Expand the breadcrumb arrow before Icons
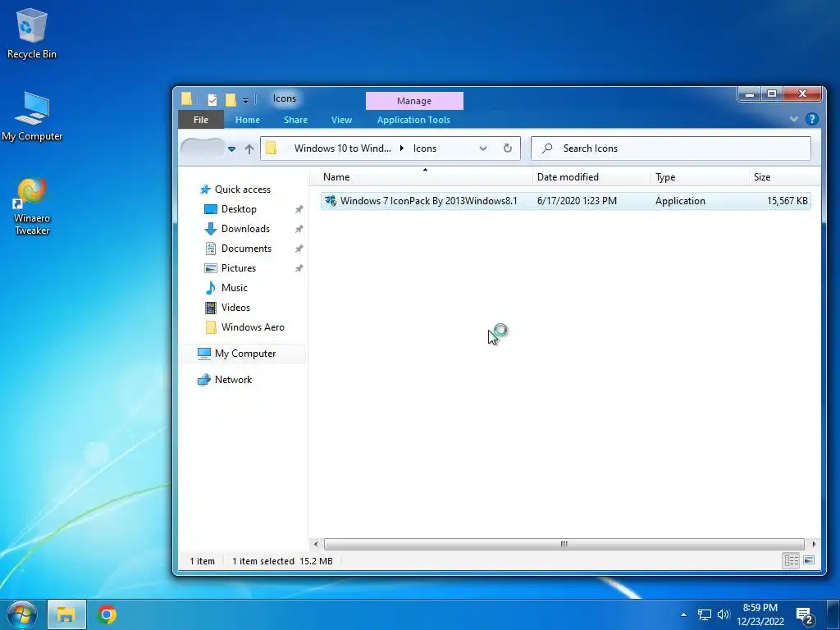The height and width of the screenshot is (630, 840). click(x=402, y=148)
